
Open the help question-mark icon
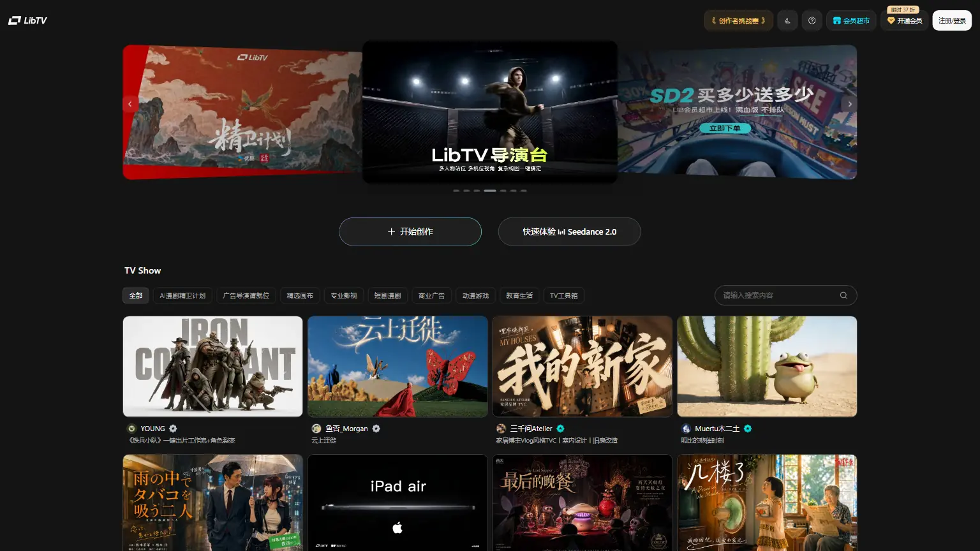click(812, 20)
